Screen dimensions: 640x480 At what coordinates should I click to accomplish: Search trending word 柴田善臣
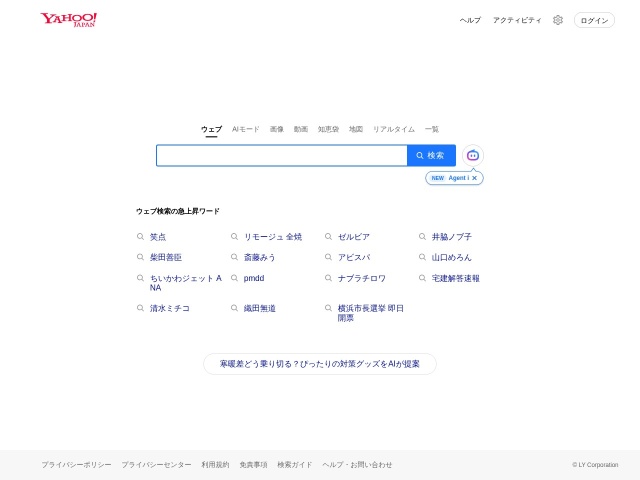[166, 258]
